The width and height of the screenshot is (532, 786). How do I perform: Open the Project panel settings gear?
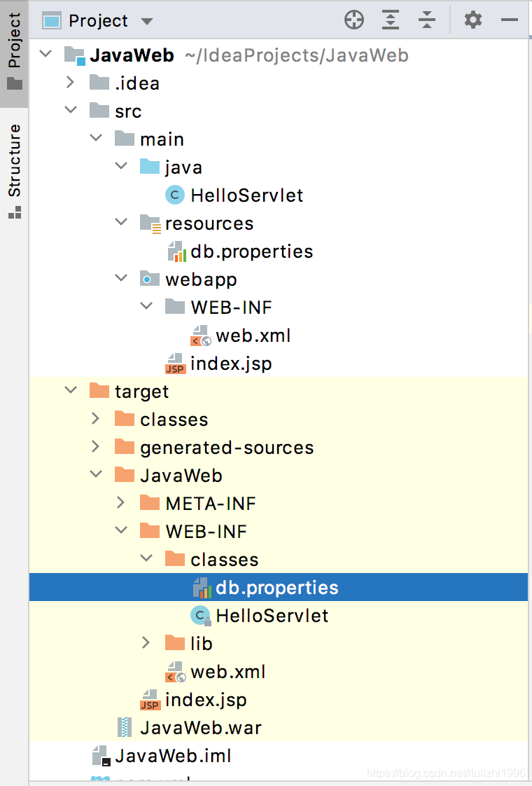472,20
